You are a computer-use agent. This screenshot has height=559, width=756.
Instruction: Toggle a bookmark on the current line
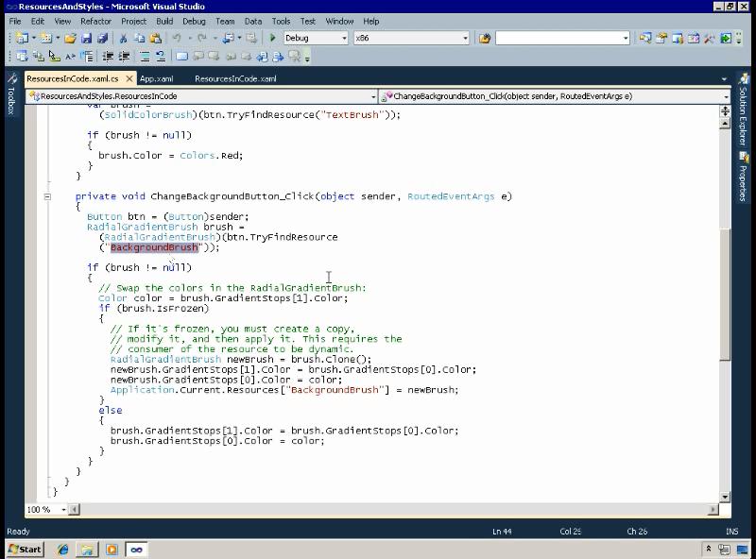point(181,57)
